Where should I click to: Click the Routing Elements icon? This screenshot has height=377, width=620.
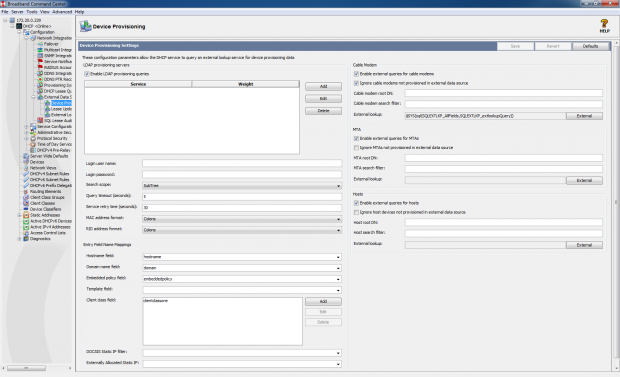(26, 191)
